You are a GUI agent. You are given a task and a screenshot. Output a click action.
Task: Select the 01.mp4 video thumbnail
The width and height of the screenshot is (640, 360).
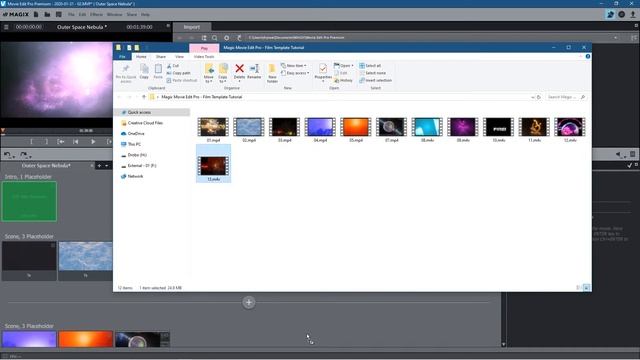213,127
